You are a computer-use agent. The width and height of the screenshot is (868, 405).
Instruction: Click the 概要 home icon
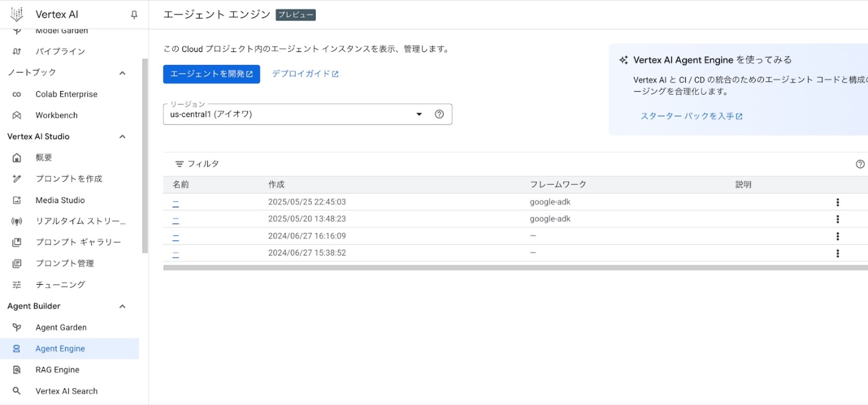[17, 158]
